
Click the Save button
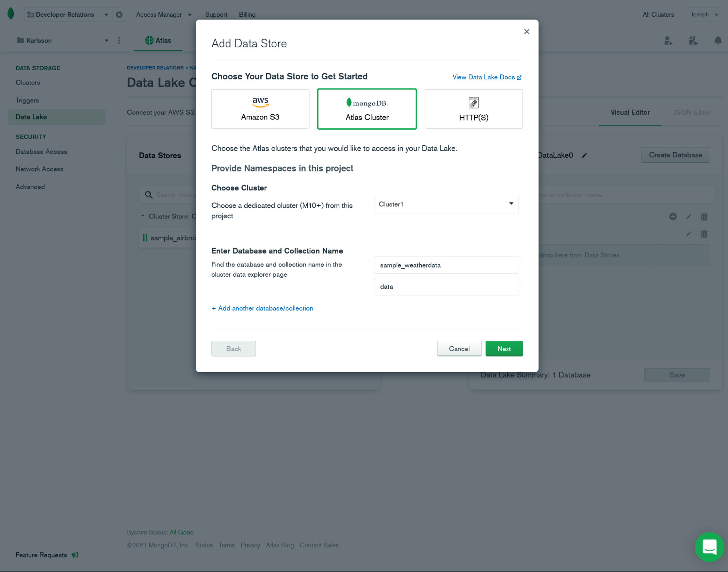[677, 375]
